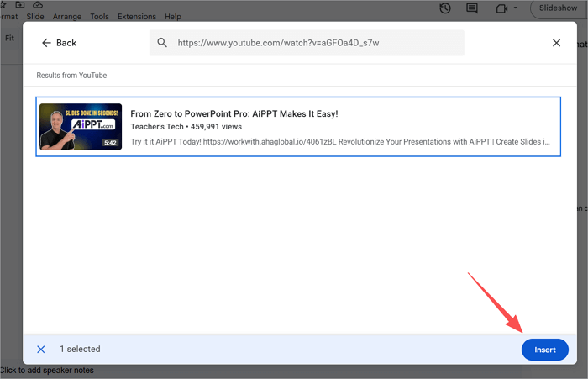Start the Slideshow button
588x379 pixels.
[x=559, y=8]
